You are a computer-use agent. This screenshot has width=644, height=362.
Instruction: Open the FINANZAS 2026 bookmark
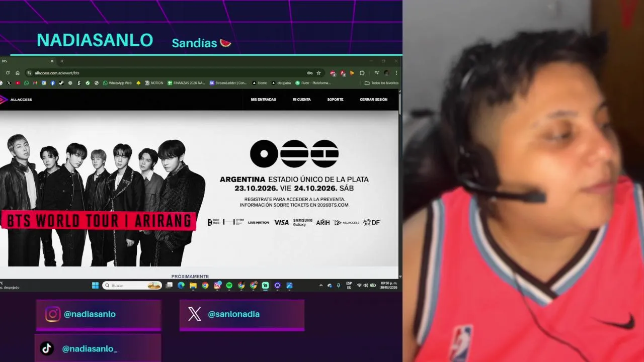tap(186, 83)
